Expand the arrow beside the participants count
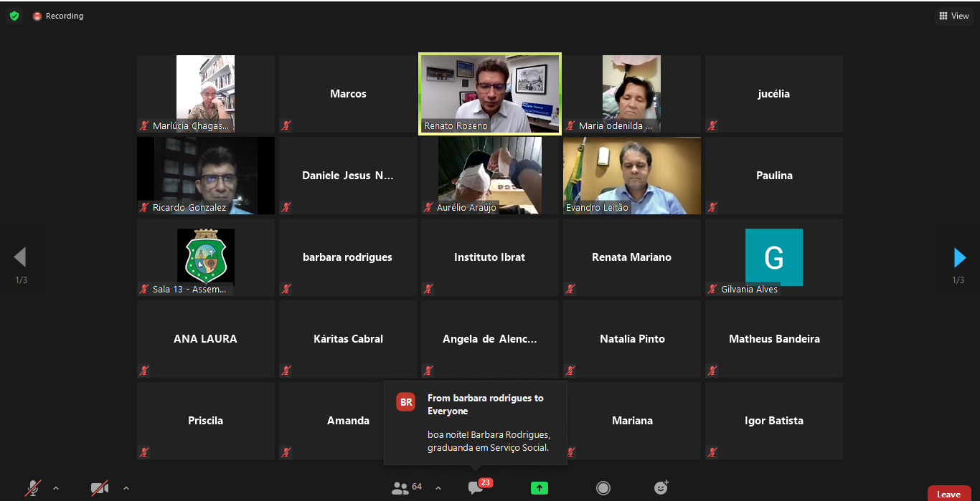980x501 pixels. point(438,488)
